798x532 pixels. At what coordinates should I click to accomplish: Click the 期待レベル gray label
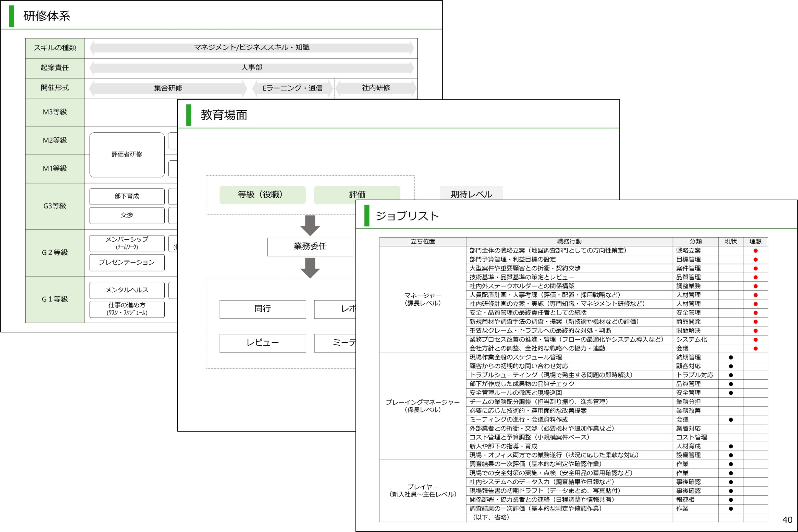pos(471,194)
